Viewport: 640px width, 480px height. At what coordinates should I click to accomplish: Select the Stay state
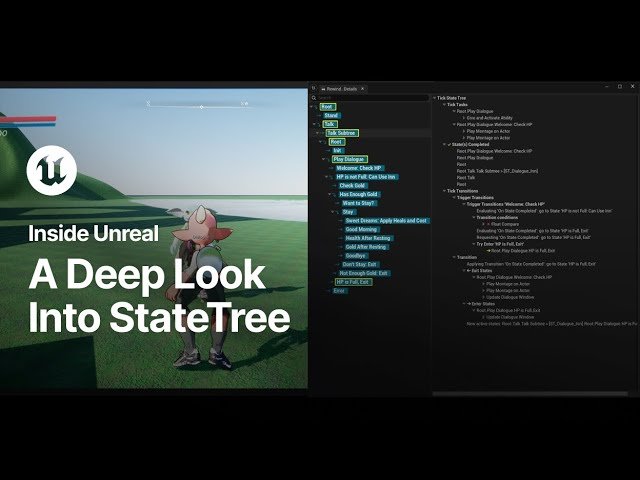pos(348,212)
